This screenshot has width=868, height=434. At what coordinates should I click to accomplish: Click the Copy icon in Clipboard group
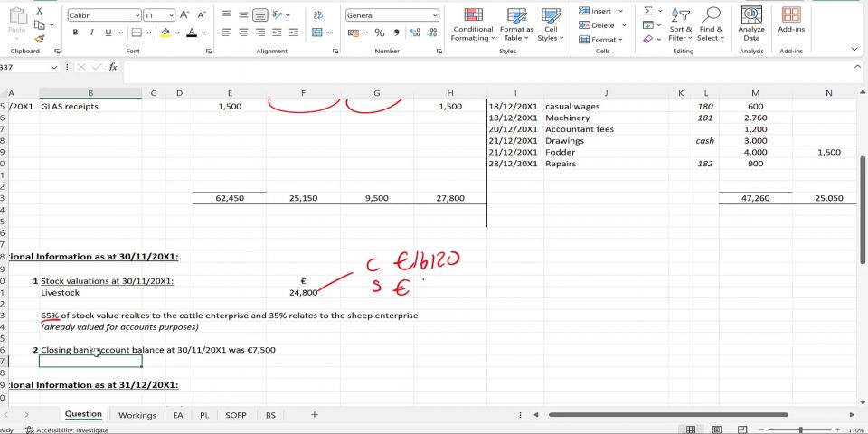click(39, 25)
